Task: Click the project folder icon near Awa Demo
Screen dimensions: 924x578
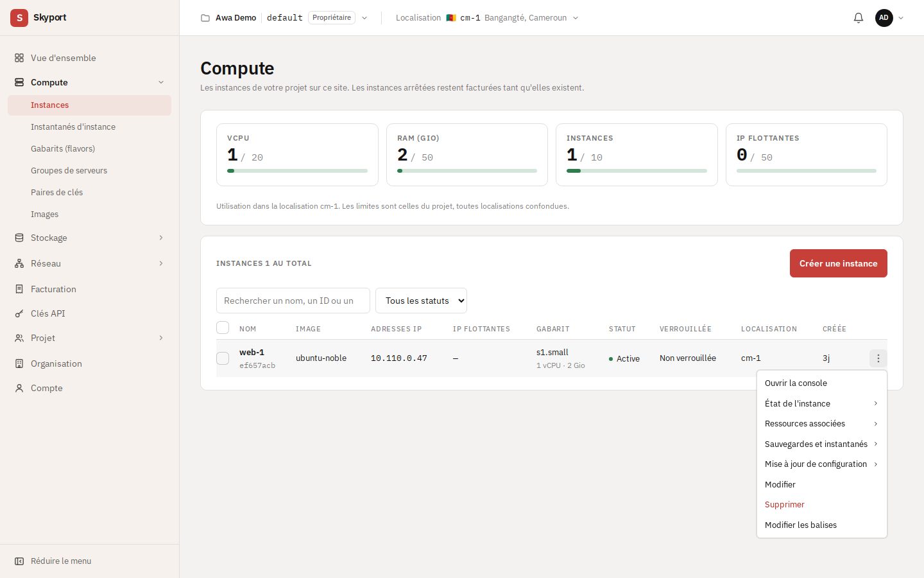Action: 205,18
